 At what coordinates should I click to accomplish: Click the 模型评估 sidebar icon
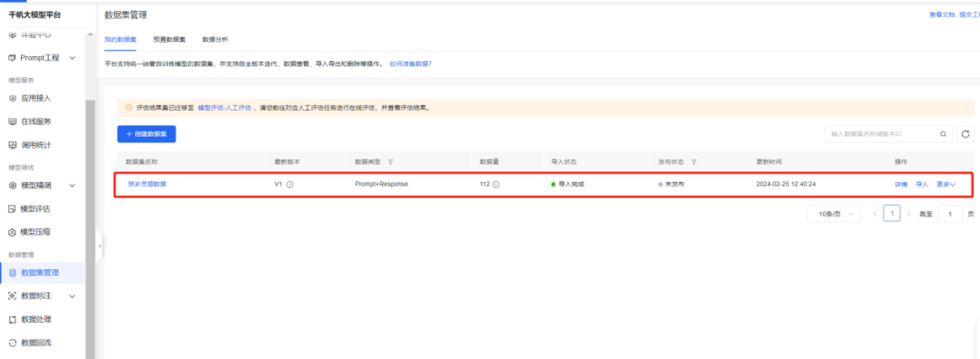[12, 209]
